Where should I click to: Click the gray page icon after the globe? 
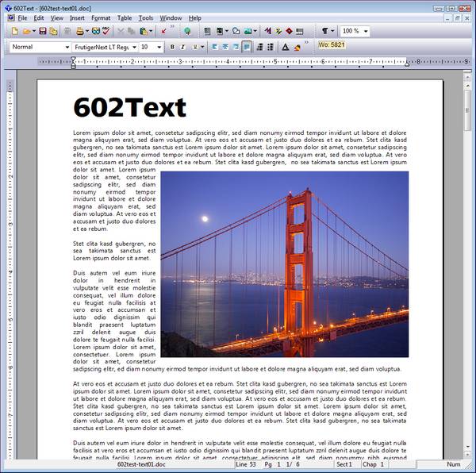tap(207, 31)
